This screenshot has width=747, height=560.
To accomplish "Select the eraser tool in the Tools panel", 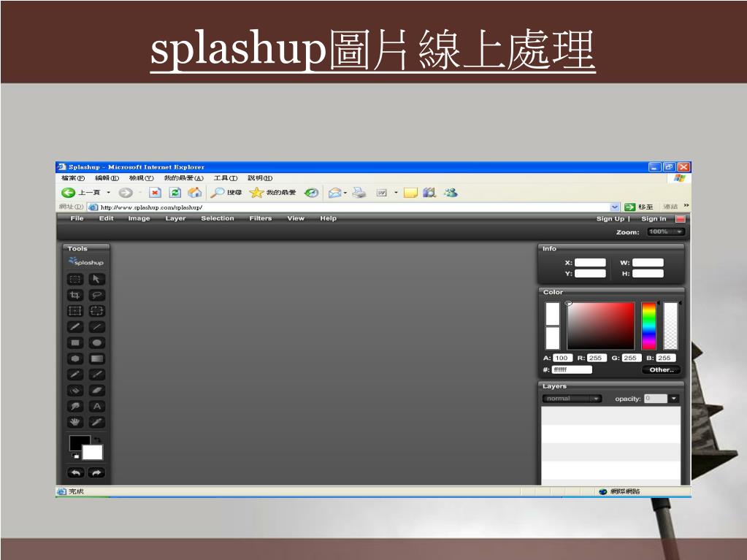I will tap(96, 391).
